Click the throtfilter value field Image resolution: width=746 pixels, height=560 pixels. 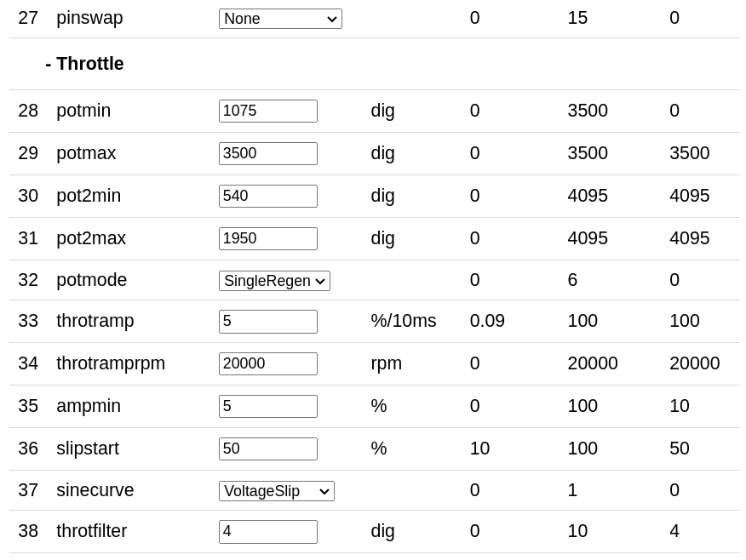pyautogui.click(x=267, y=532)
